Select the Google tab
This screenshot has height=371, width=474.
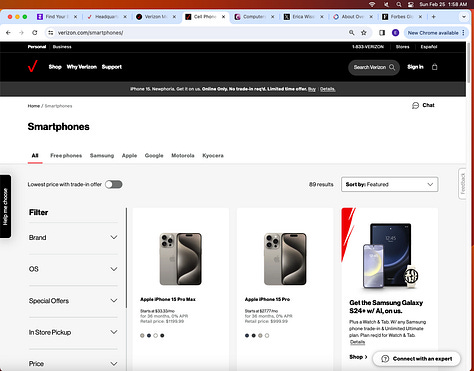point(154,156)
